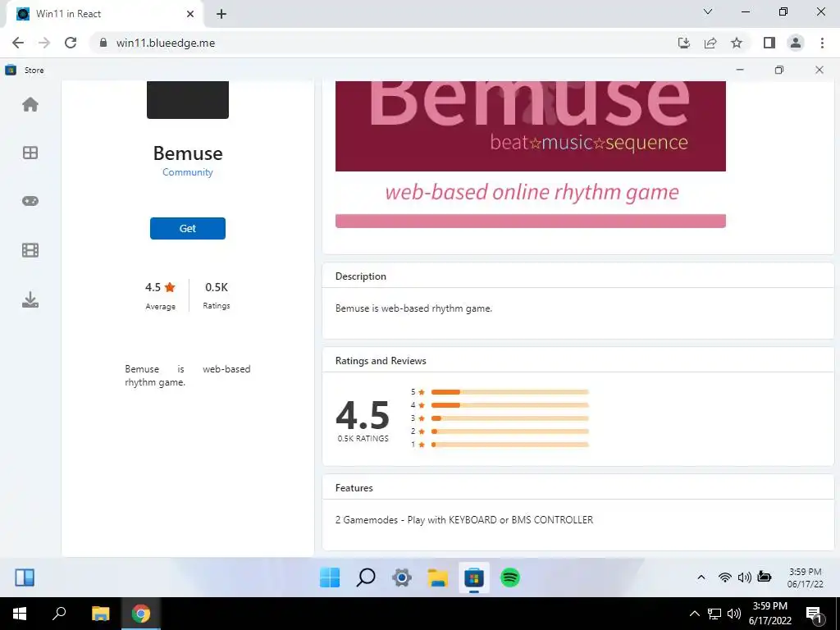Viewport: 840px width, 630px height.
Task: Click the battery icon in Win11 tray
Action: coord(765,577)
